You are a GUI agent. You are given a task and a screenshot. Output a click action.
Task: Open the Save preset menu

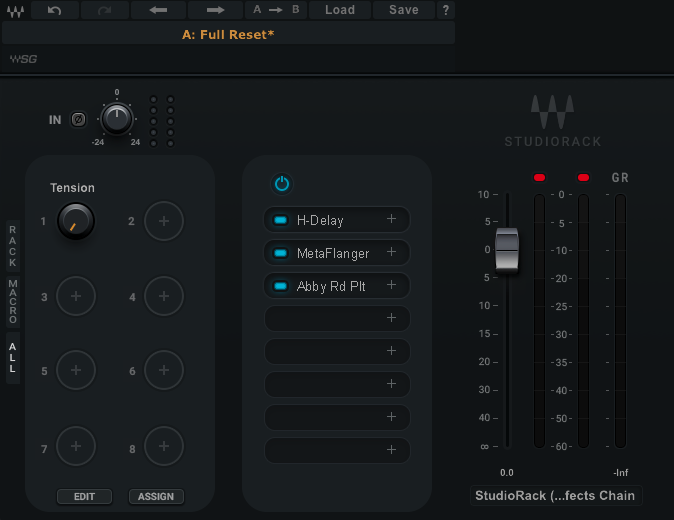(x=404, y=10)
